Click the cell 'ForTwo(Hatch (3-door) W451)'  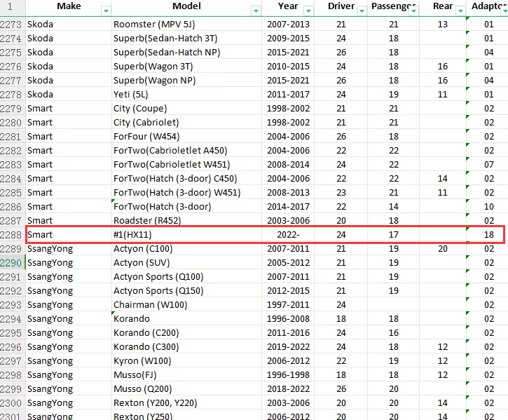tap(186, 192)
